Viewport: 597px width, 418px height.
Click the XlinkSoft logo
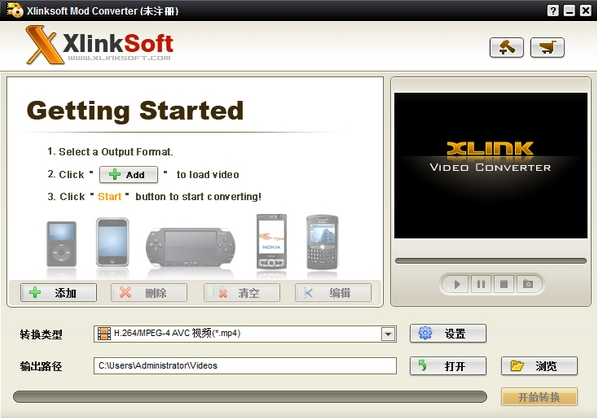point(100,45)
